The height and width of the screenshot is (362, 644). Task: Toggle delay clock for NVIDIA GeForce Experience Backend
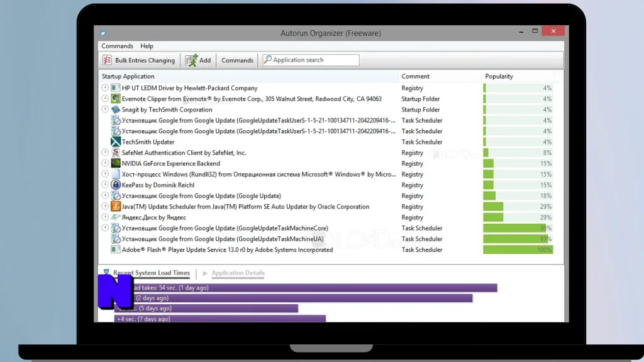tap(105, 163)
